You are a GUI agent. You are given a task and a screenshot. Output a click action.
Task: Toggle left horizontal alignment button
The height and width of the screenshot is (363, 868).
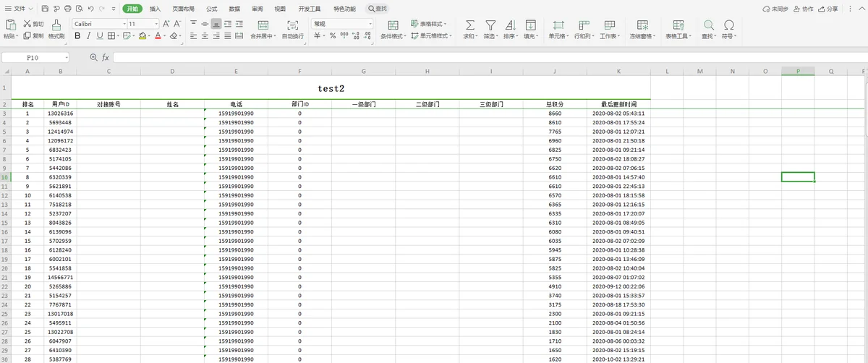(194, 35)
